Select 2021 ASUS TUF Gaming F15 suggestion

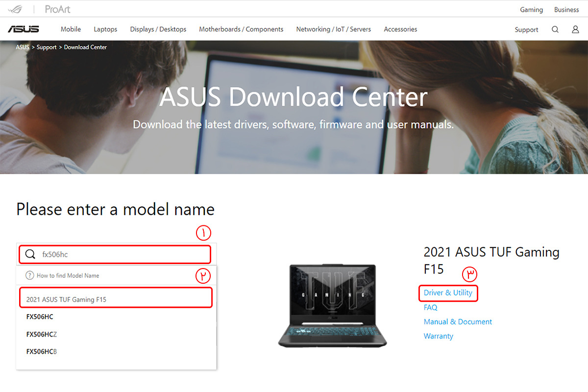pyautogui.click(x=66, y=299)
